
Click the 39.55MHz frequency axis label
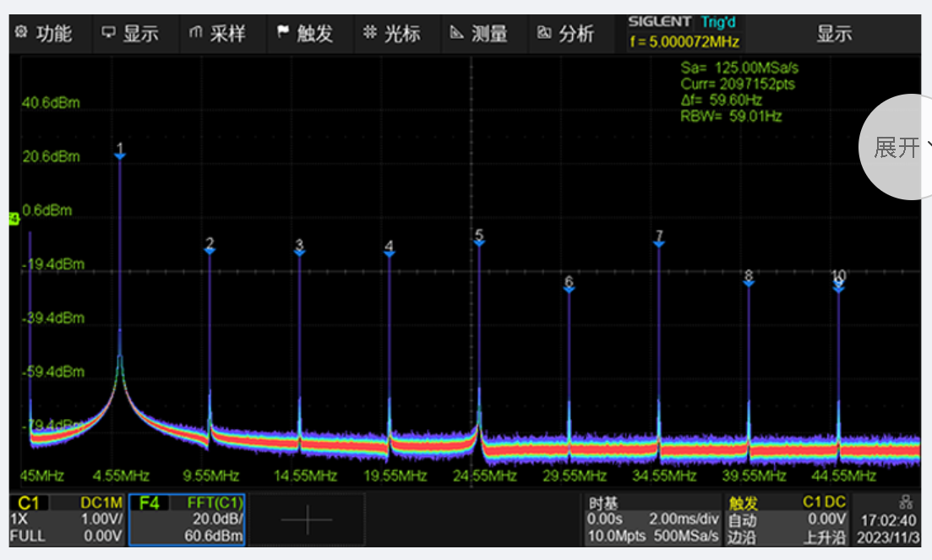pos(754,476)
